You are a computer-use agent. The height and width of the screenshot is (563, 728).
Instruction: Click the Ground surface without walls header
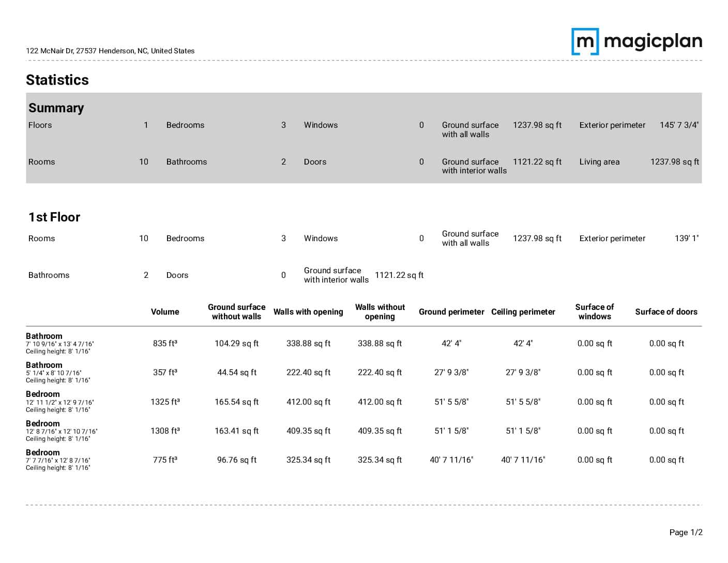(x=236, y=312)
